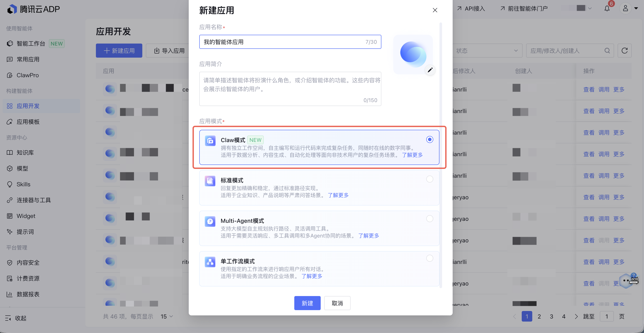Screen dimensions: 644x333
Task: Click the Skills lightbulb icon
Action: click(x=9, y=184)
